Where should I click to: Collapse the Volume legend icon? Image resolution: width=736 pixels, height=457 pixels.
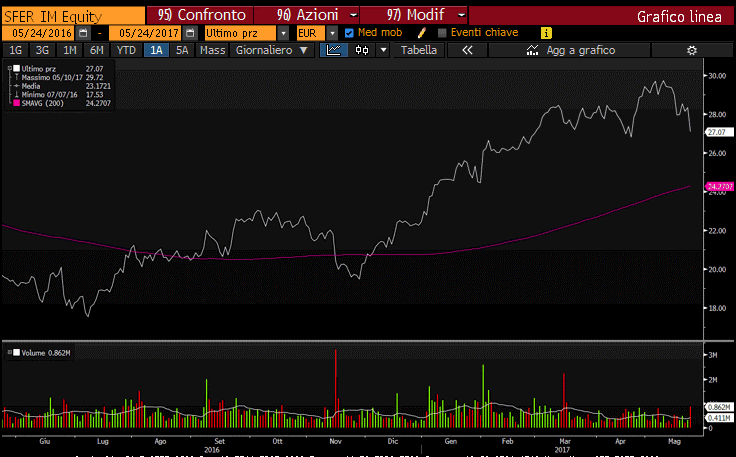9,352
